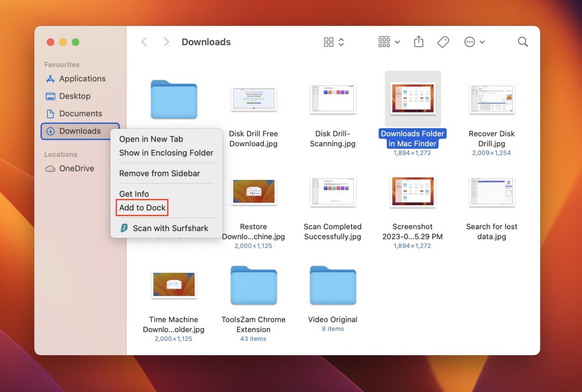Click the Tags icon in the toolbar

[443, 42]
